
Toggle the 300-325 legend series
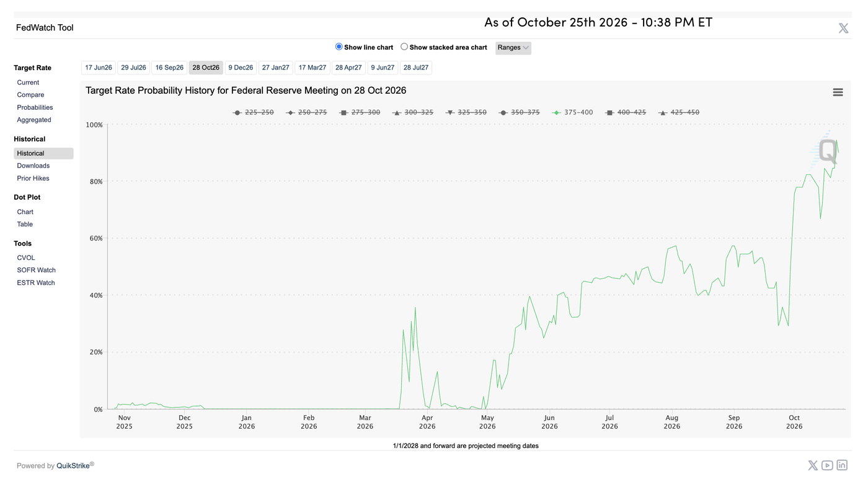[x=413, y=112]
